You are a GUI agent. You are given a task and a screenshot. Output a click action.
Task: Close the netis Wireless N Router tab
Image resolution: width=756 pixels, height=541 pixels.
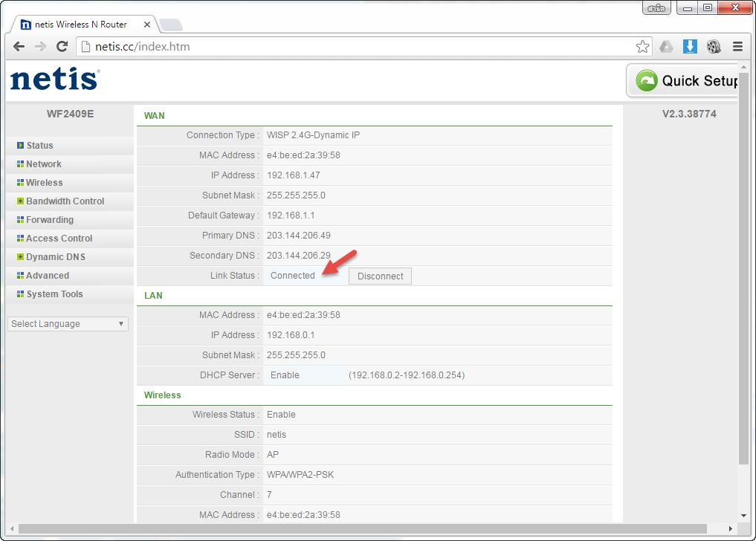(x=147, y=24)
